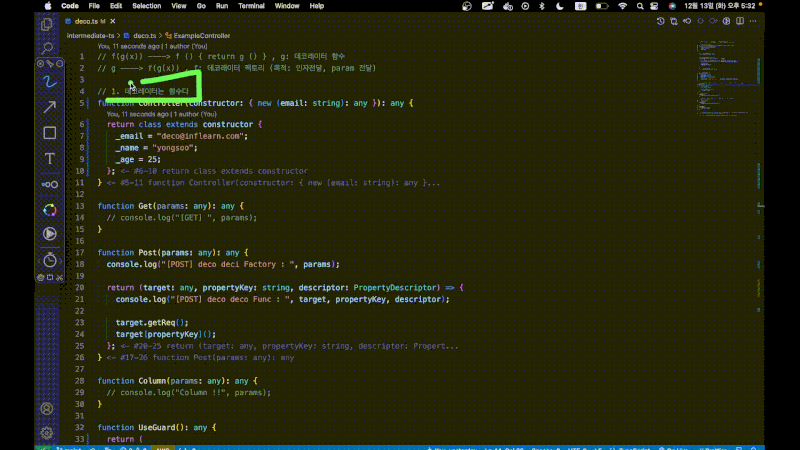
Task: Open the Explorer view in activity bar
Action: tap(47, 23)
